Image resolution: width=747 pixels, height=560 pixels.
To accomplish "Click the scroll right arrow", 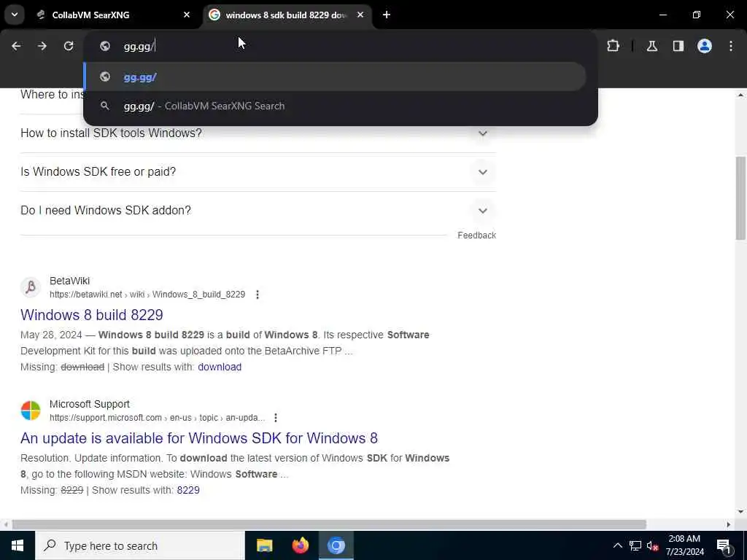I will tap(729, 524).
